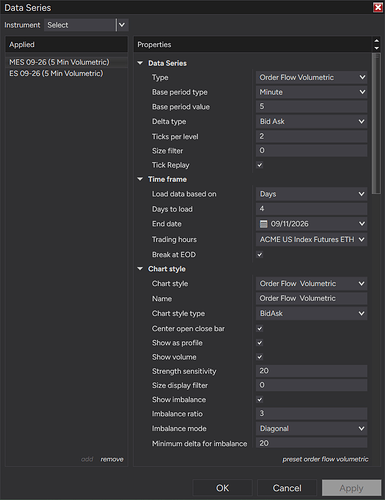The width and height of the screenshot is (385, 500).
Task: Click the Minimum delta for imbalance field
Action: click(x=311, y=443)
